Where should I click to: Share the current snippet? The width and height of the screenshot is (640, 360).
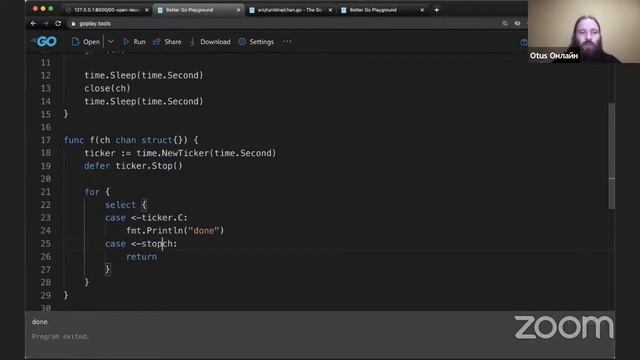pyautogui.click(x=167, y=42)
